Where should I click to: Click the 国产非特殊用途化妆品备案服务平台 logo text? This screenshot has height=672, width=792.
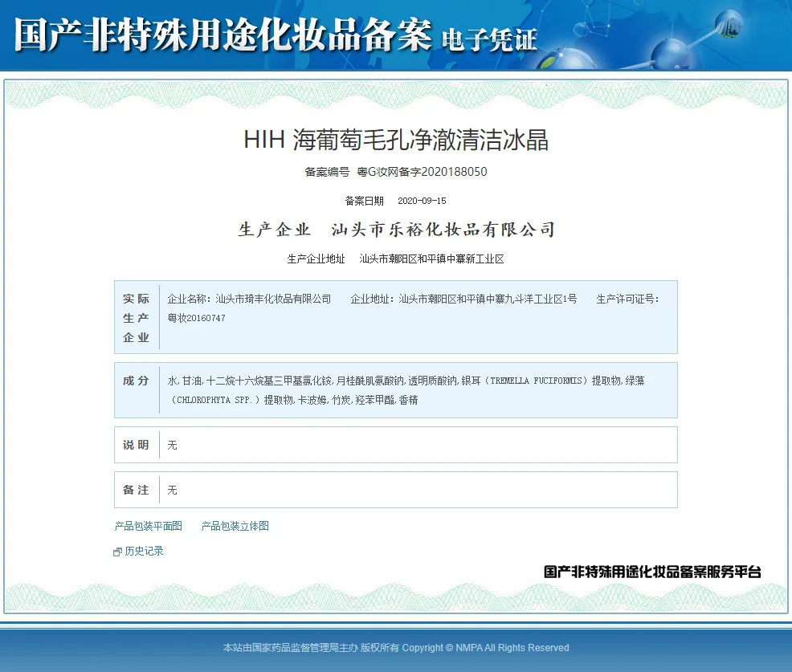coord(652,572)
